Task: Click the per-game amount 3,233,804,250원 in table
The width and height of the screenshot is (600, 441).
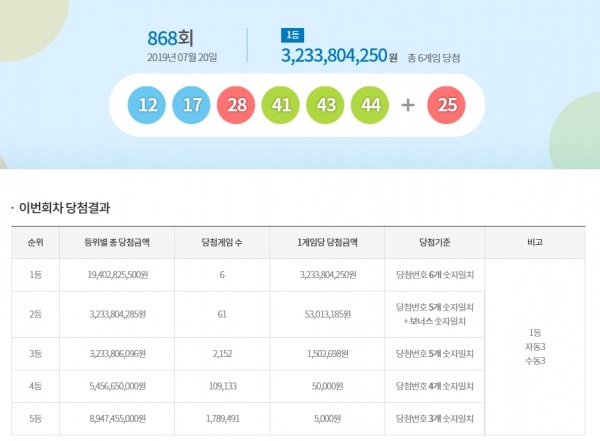Action: click(328, 275)
